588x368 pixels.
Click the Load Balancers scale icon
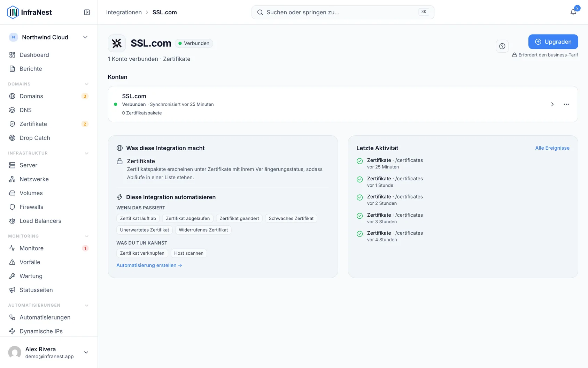(x=12, y=221)
